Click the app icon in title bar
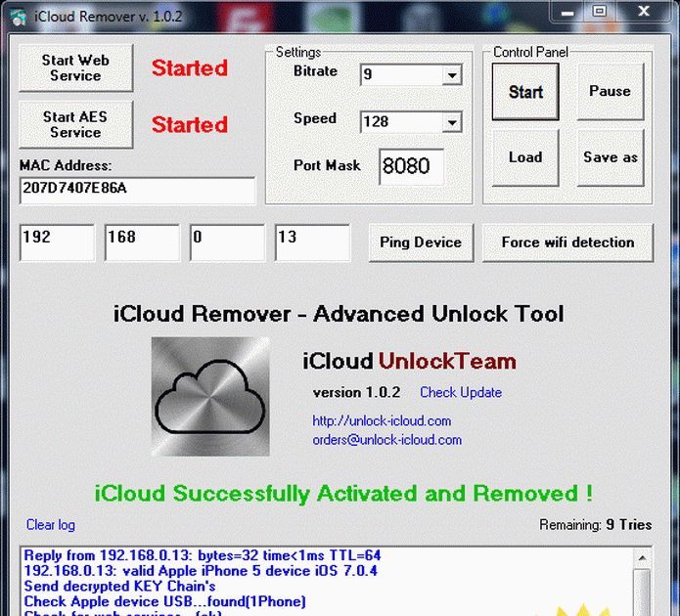 point(18,18)
